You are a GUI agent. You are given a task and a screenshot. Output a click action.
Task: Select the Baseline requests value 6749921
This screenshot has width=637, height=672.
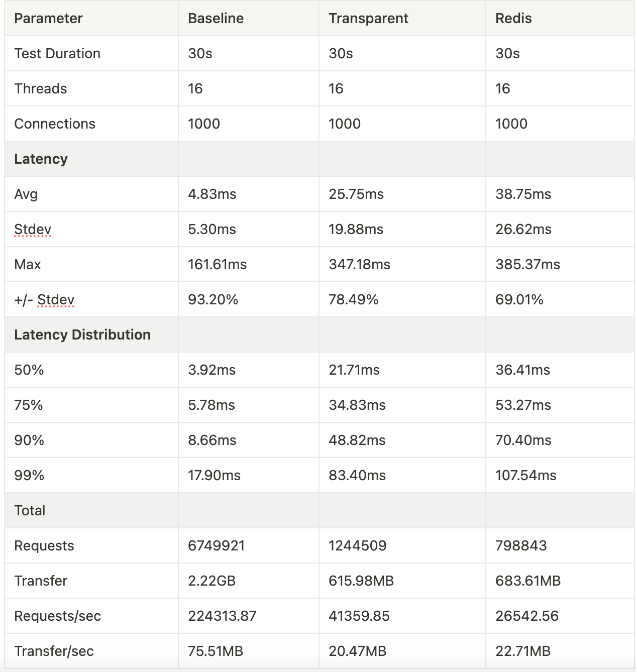(x=216, y=546)
